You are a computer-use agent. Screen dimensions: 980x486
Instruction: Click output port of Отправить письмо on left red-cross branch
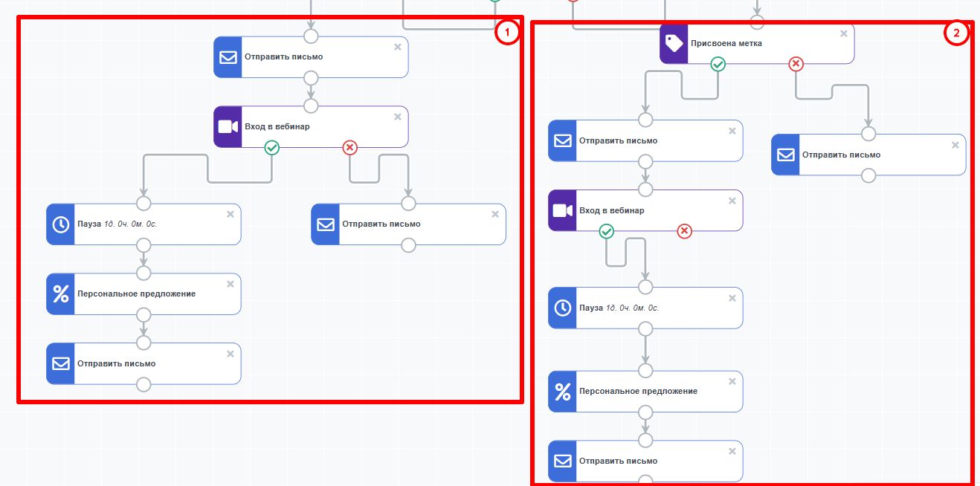[408, 244]
